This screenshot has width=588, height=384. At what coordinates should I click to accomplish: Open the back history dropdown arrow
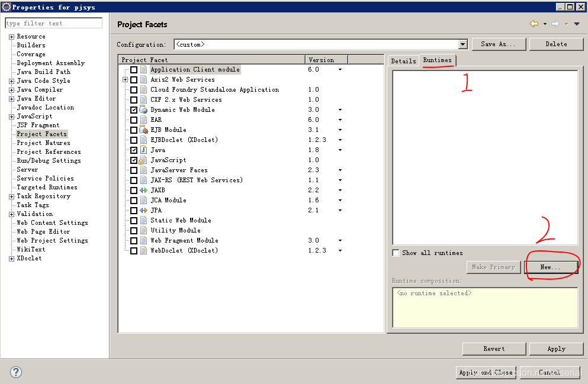pyautogui.click(x=545, y=24)
